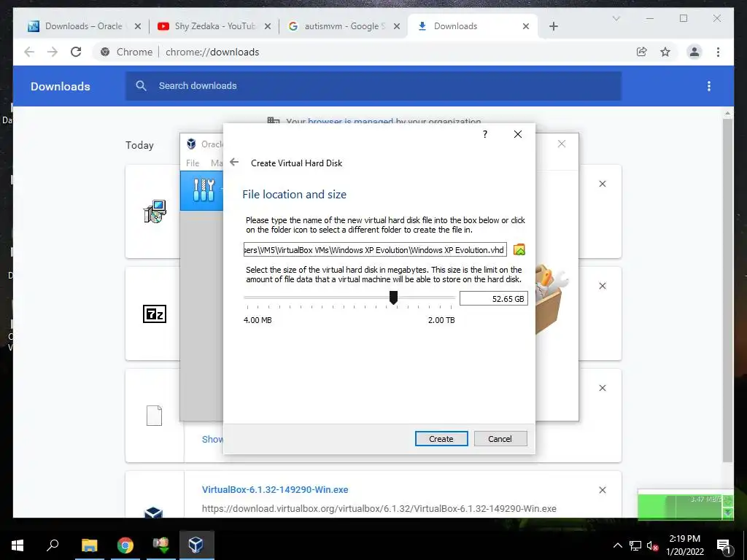Open the installer app in the taskbar

tap(161, 545)
